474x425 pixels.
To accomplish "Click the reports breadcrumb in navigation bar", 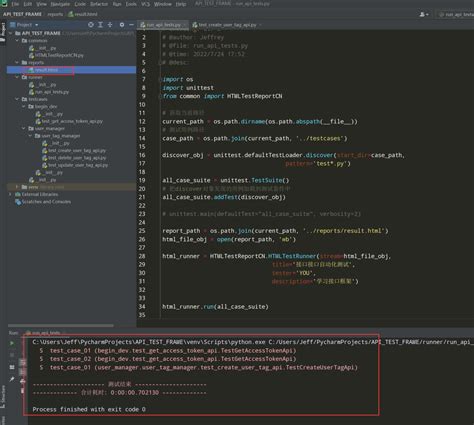I will 55,14.
